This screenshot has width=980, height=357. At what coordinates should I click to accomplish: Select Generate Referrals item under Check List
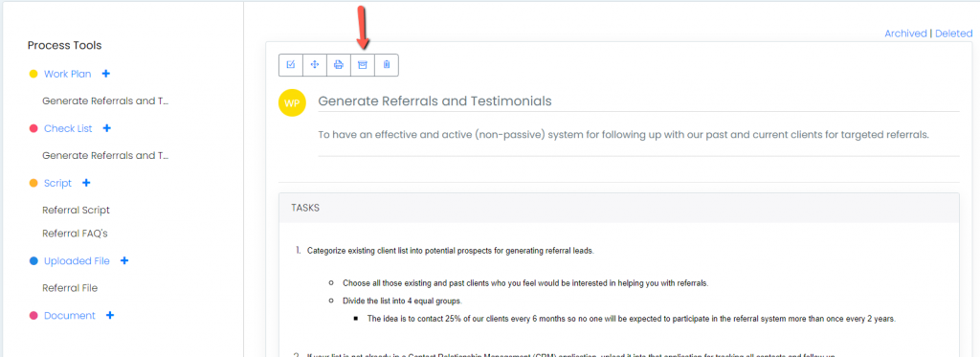click(x=106, y=155)
